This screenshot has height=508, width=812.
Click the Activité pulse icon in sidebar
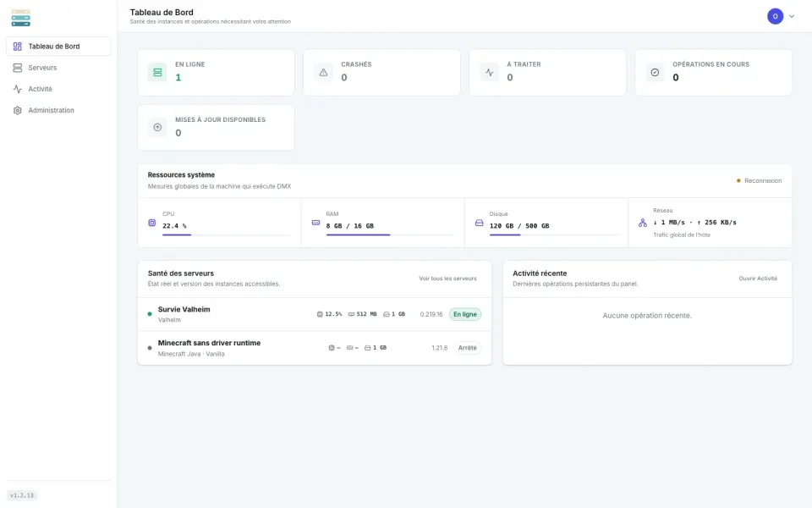tap(18, 89)
